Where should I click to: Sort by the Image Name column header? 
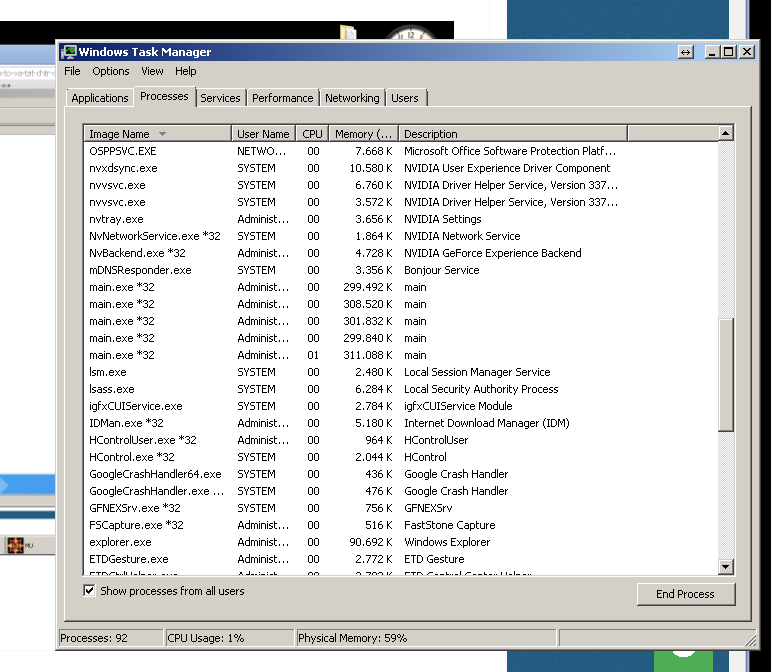coord(157,134)
